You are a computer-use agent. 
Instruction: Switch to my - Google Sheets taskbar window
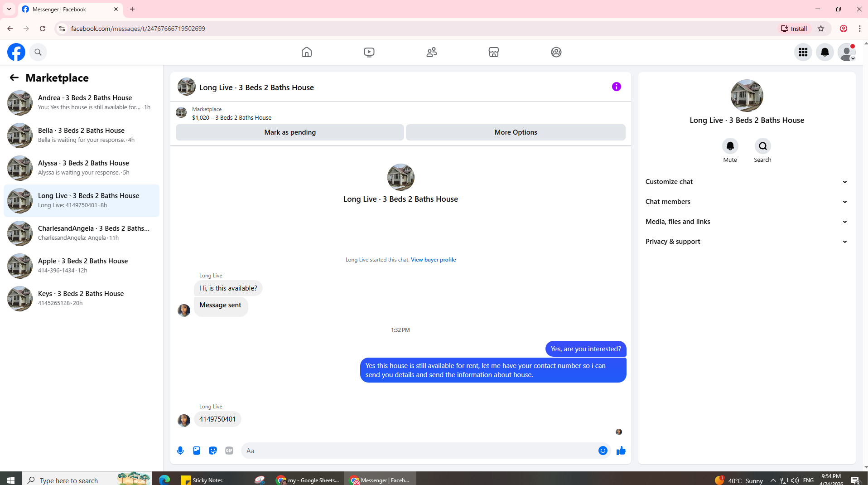pyautogui.click(x=308, y=480)
